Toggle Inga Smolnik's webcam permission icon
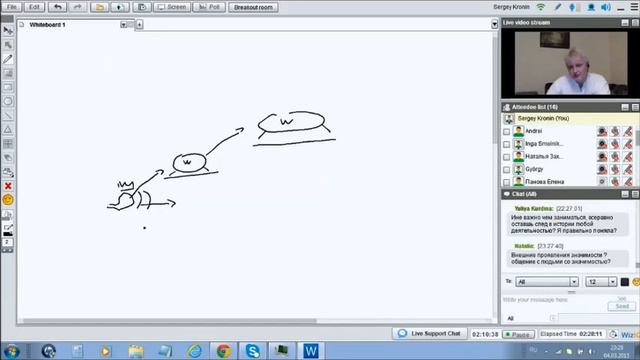 tap(602, 144)
